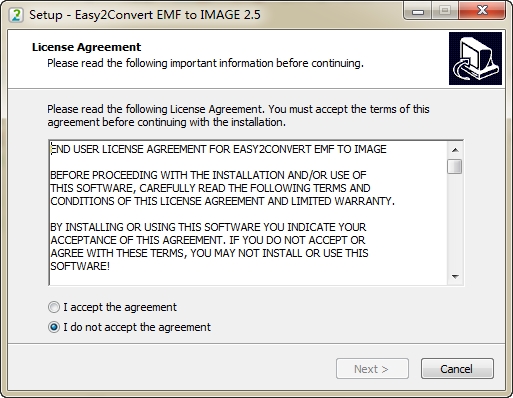Screen dimensions: 513x398
Task: Click the license box scroll up arrow
Action: [455, 150]
